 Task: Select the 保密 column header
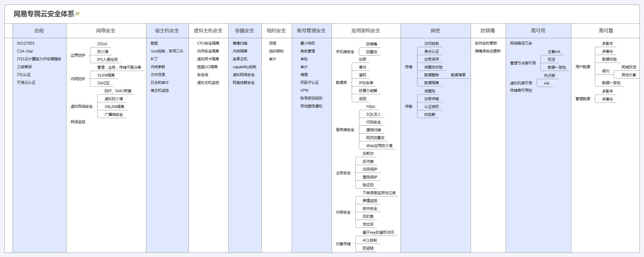(x=435, y=31)
